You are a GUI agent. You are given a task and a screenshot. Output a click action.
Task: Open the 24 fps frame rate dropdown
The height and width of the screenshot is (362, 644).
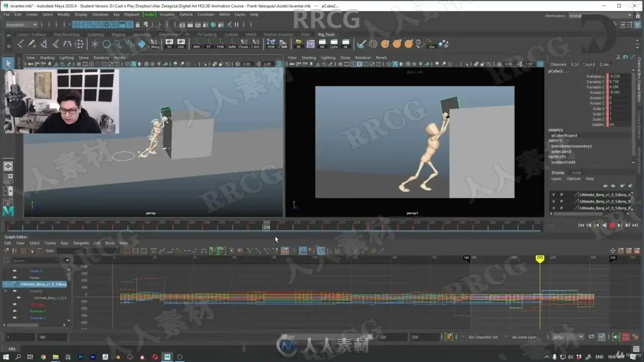[x=567, y=337]
